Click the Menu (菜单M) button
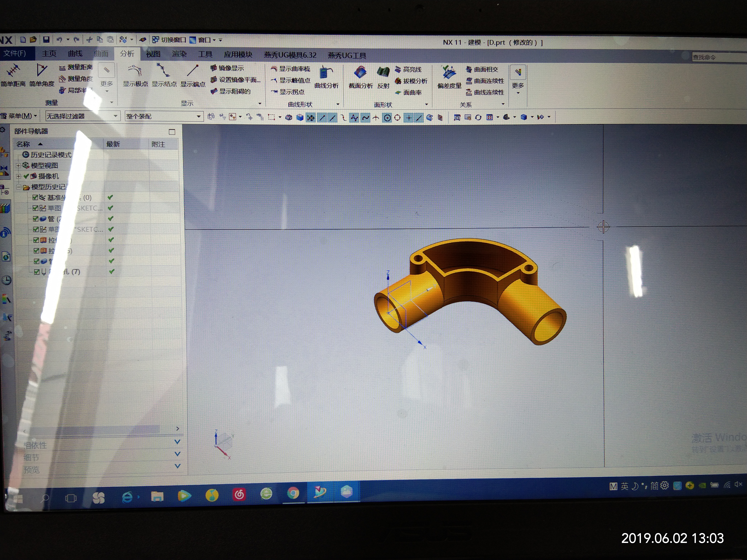This screenshot has height=560, width=747. click(x=19, y=116)
